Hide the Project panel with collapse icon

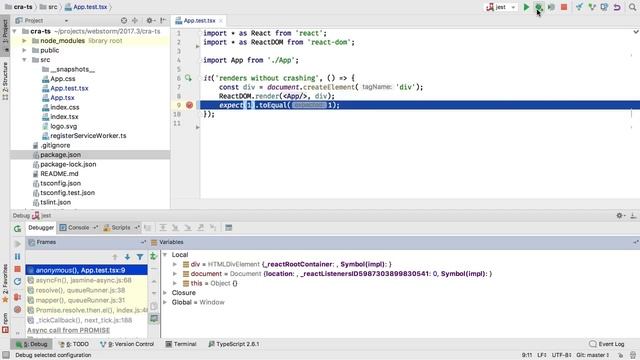[163, 20]
